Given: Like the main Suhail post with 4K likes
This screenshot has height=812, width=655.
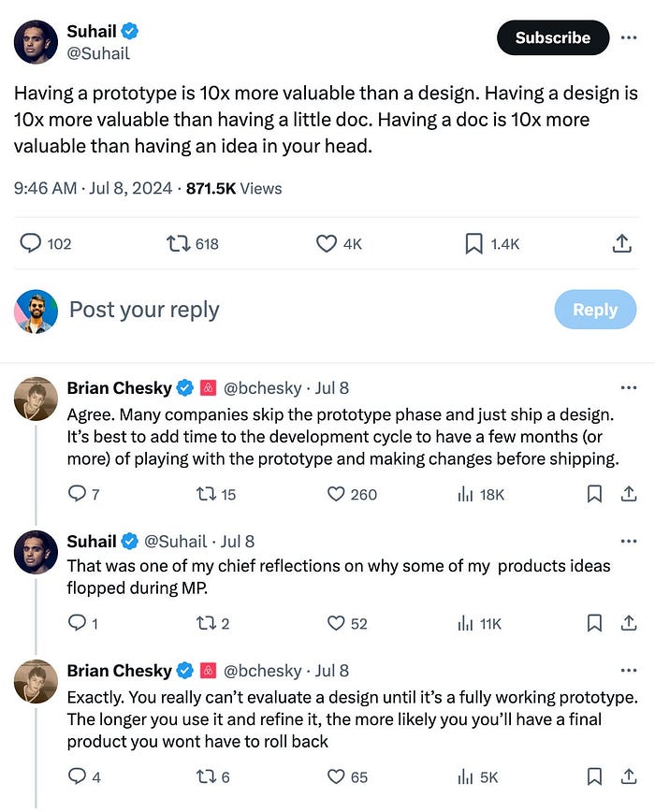Looking at the screenshot, I should point(327,243).
